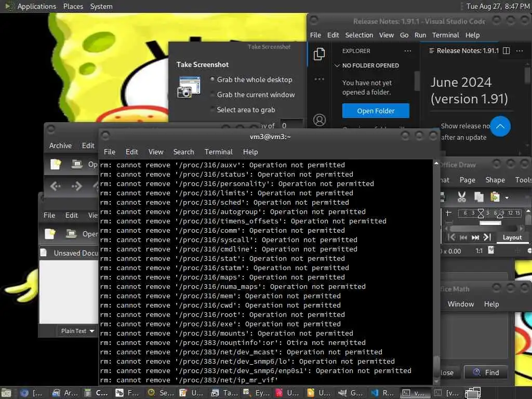Screen dimensions: 532x399
Task: Open Terminal menu in terminal window
Action: [219, 152]
